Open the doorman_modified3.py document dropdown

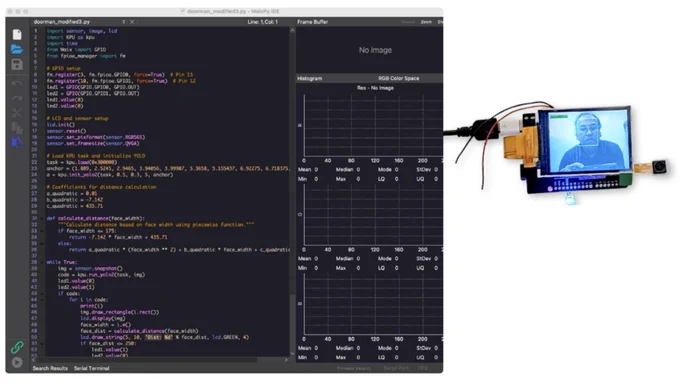[x=79, y=22]
